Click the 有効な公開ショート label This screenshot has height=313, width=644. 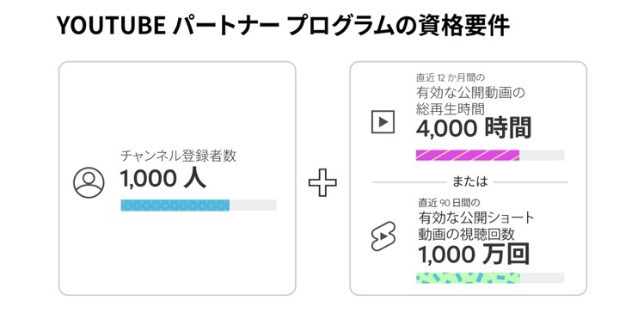476,218
